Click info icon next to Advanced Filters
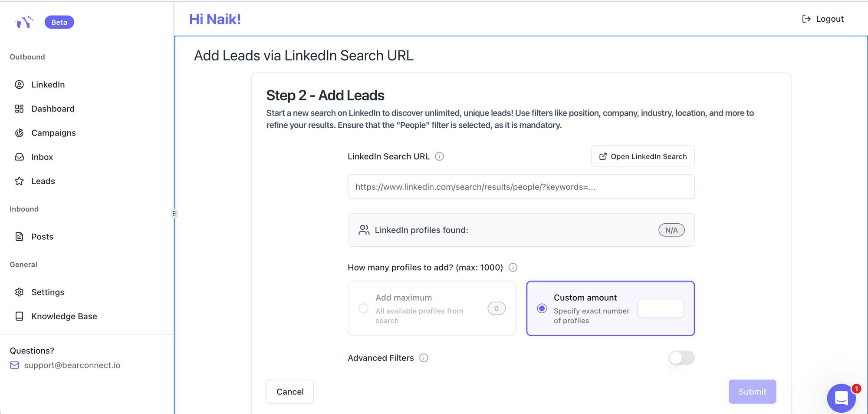Image resolution: width=868 pixels, height=414 pixels. 424,358
